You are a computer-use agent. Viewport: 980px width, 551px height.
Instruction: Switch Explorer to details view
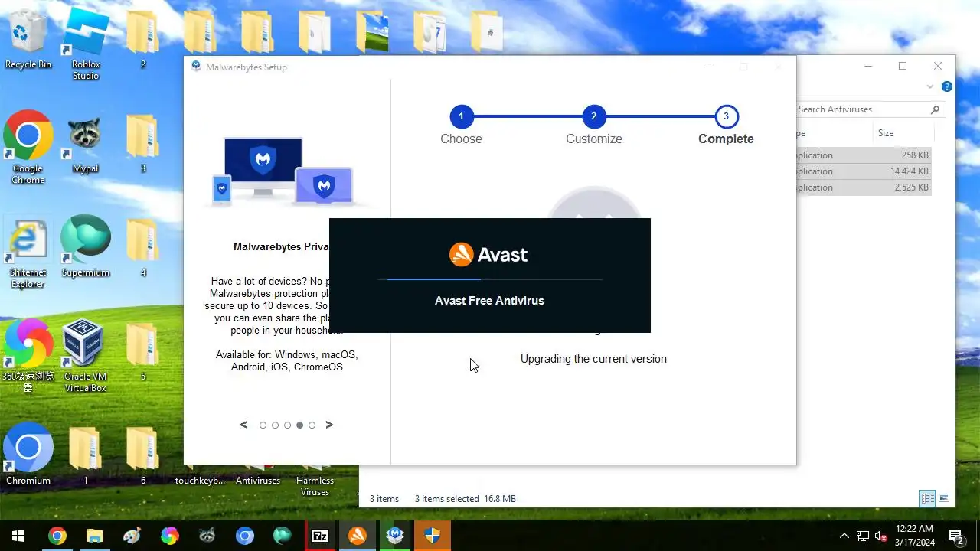927,498
